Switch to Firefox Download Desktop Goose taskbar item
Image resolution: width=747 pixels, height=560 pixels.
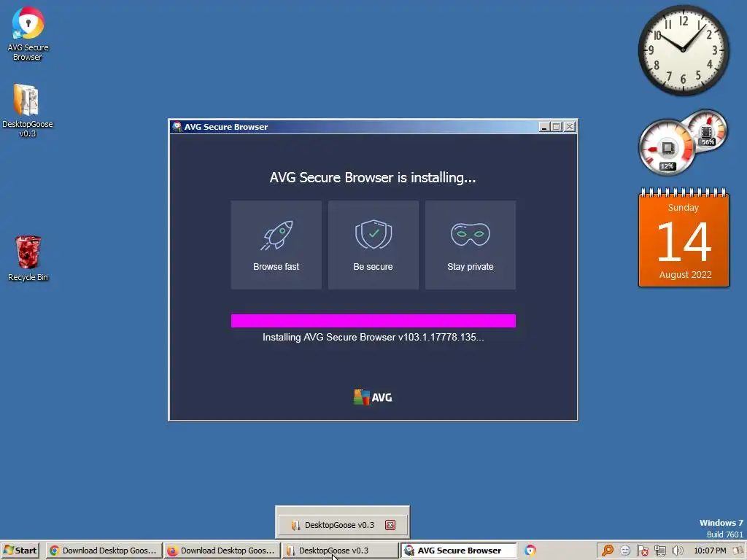[222, 551]
